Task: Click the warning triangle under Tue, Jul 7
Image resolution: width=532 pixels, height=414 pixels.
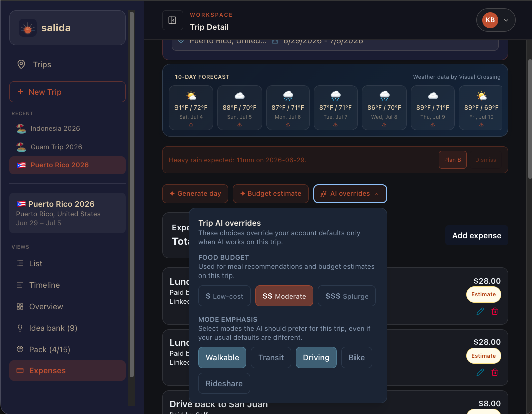Action: 335,125
